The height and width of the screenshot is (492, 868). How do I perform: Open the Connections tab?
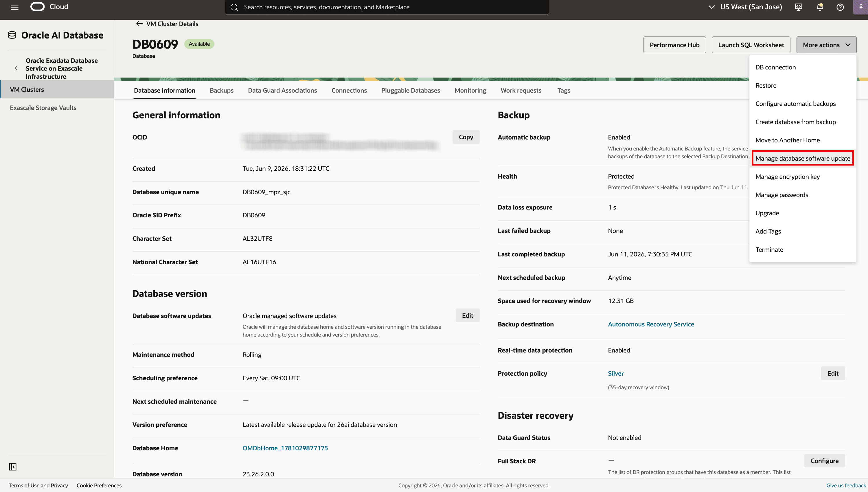point(349,90)
